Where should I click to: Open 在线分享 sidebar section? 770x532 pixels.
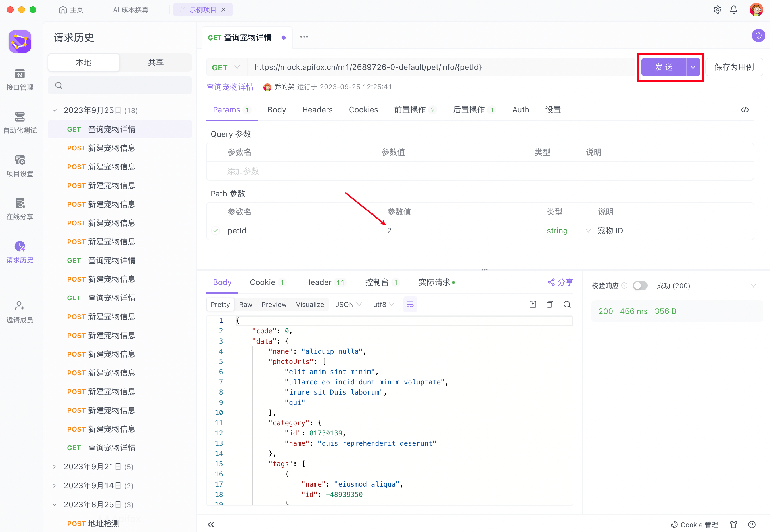pyautogui.click(x=20, y=209)
